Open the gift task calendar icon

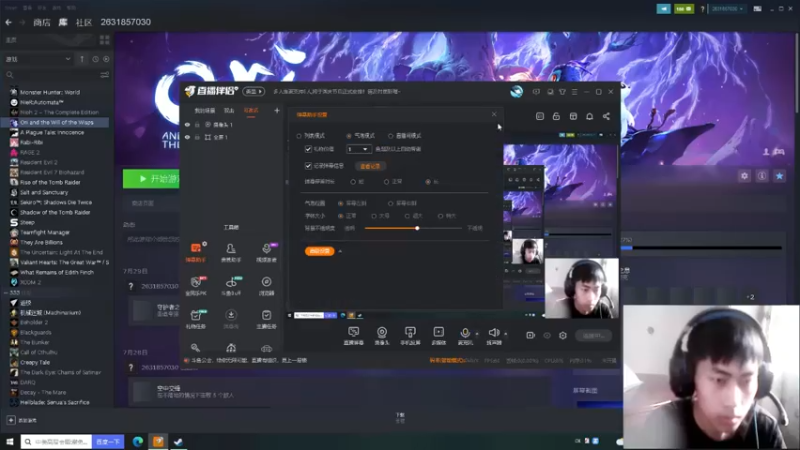(195, 318)
